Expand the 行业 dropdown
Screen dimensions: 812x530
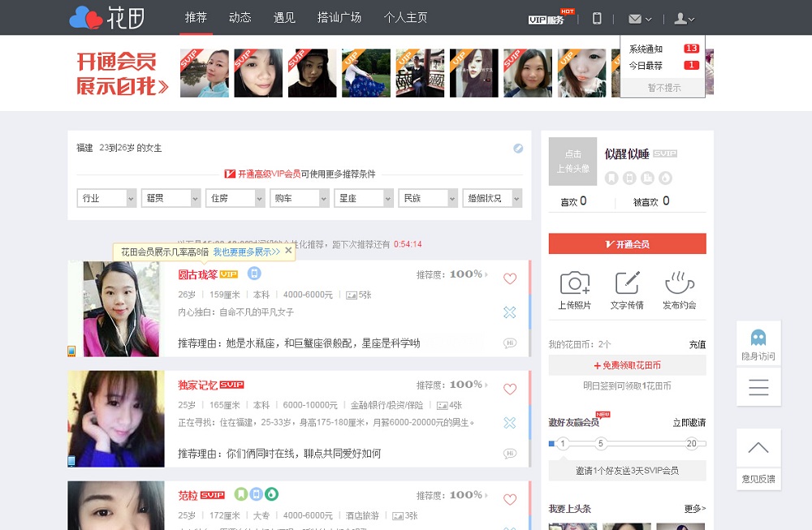[x=106, y=198]
